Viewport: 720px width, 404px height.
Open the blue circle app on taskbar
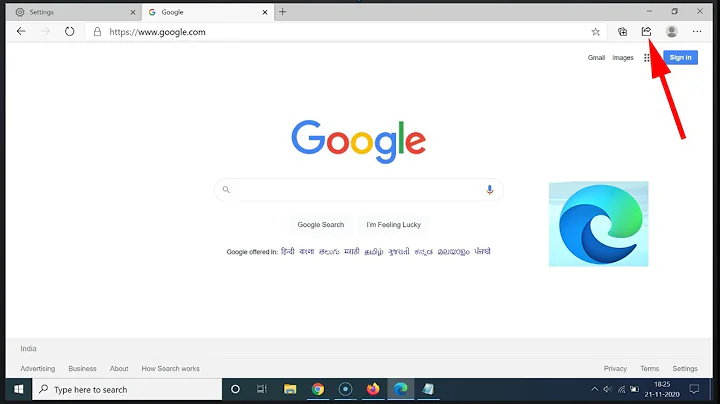click(x=345, y=389)
